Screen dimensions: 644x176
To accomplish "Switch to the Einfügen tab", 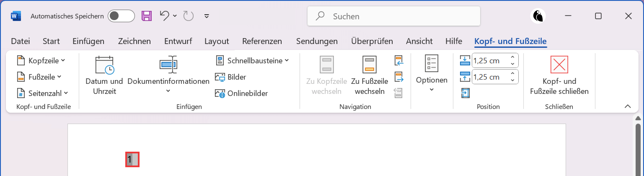I will point(88,41).
